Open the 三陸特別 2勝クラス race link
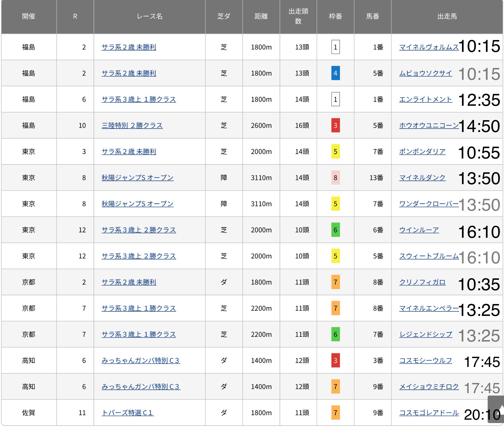 pyautogui.click(x=132, y=126)
